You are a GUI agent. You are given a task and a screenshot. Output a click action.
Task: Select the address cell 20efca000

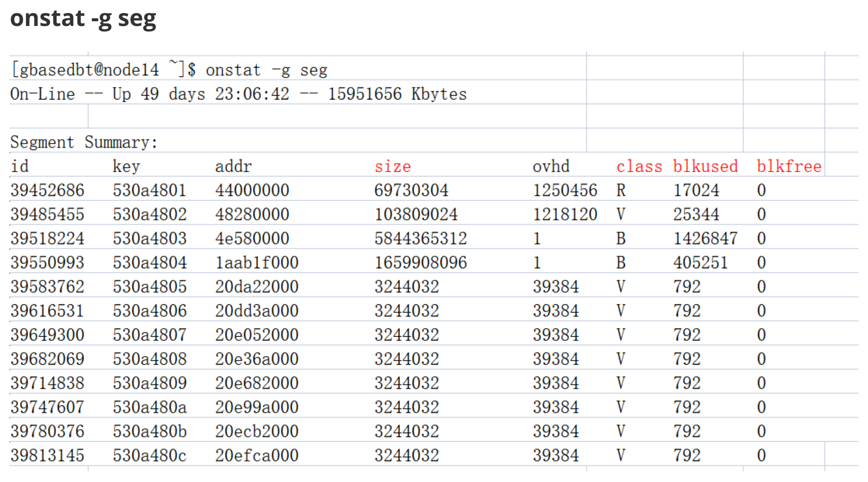257,456
